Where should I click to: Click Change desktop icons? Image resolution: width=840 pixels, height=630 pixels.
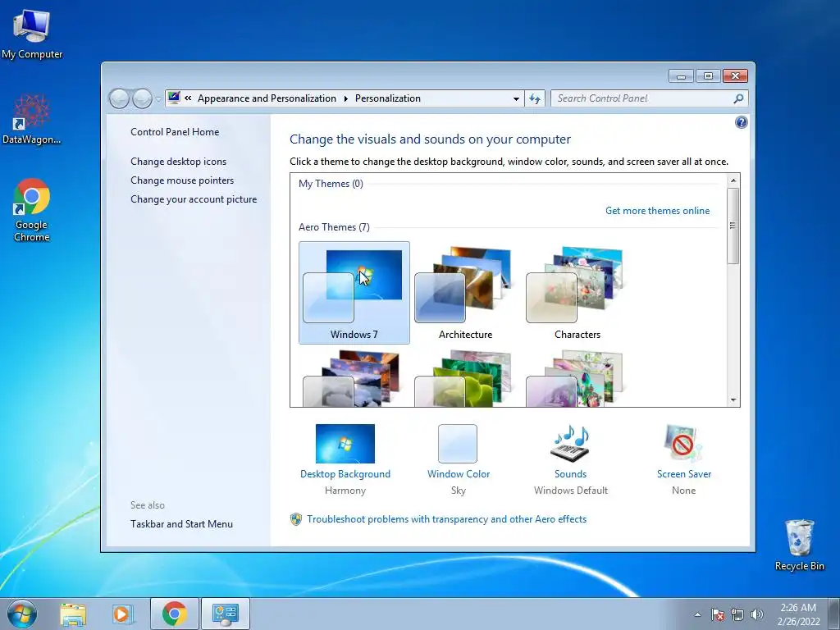[178, 162]
